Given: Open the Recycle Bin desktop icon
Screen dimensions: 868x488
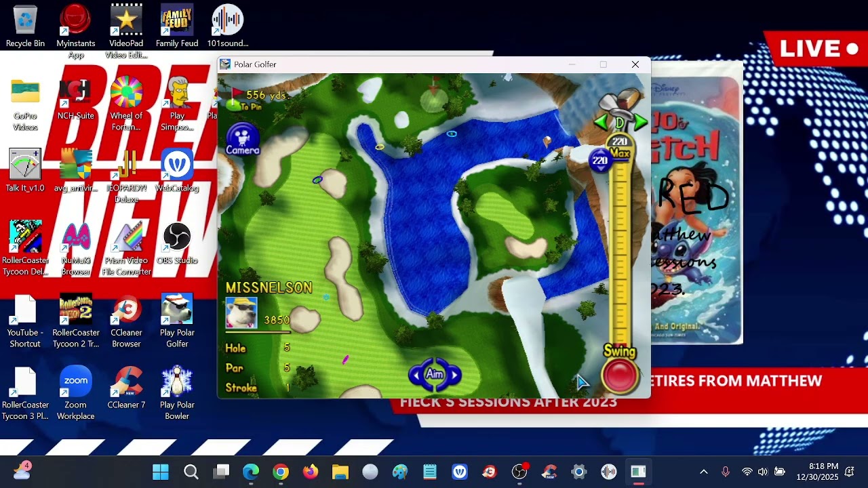Looking at the screenshot, I should [25, 27].
